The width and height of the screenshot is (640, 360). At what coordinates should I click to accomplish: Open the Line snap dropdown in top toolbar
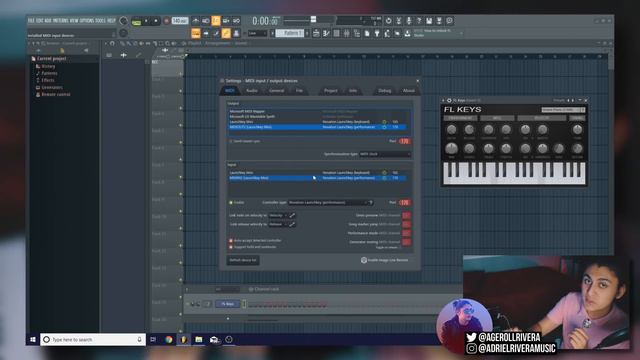(257, 33)
